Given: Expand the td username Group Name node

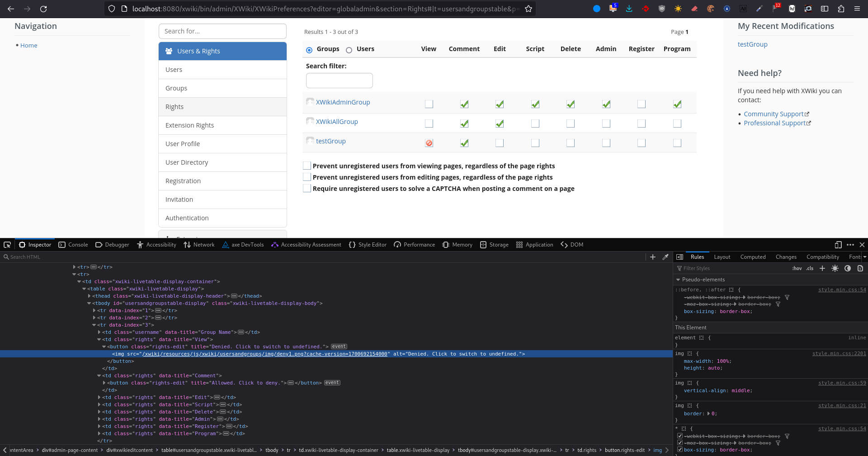Looking at the screenshot, I should [x=99, y=332].
